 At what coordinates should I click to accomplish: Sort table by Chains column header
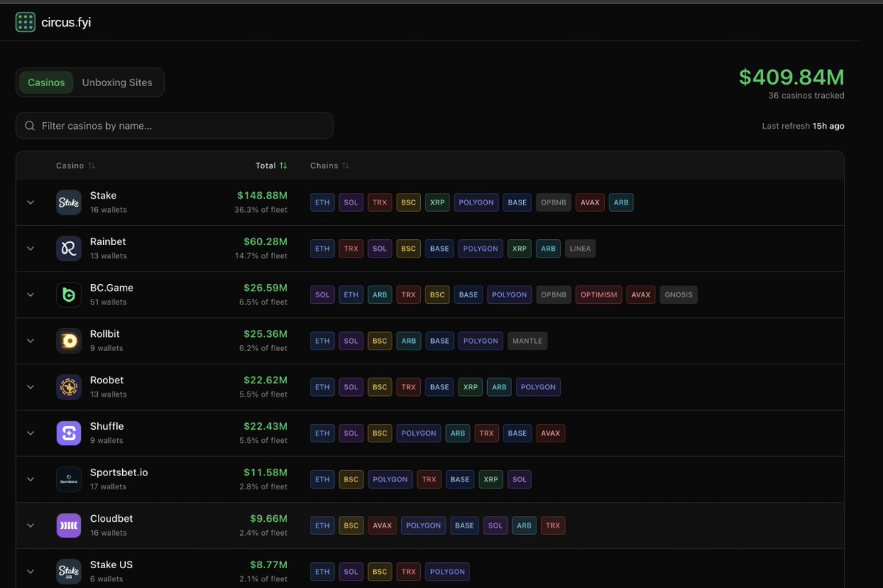[330, 166]
